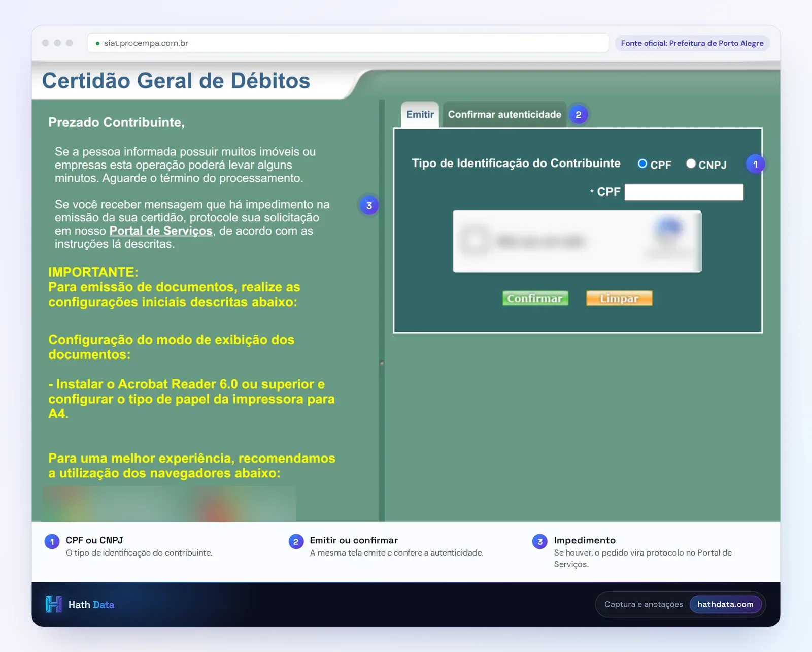This screenshot has width=812, height=652.
Task: Click the 'Prezado Contribuinte,' heading
Action: point(116,122)
